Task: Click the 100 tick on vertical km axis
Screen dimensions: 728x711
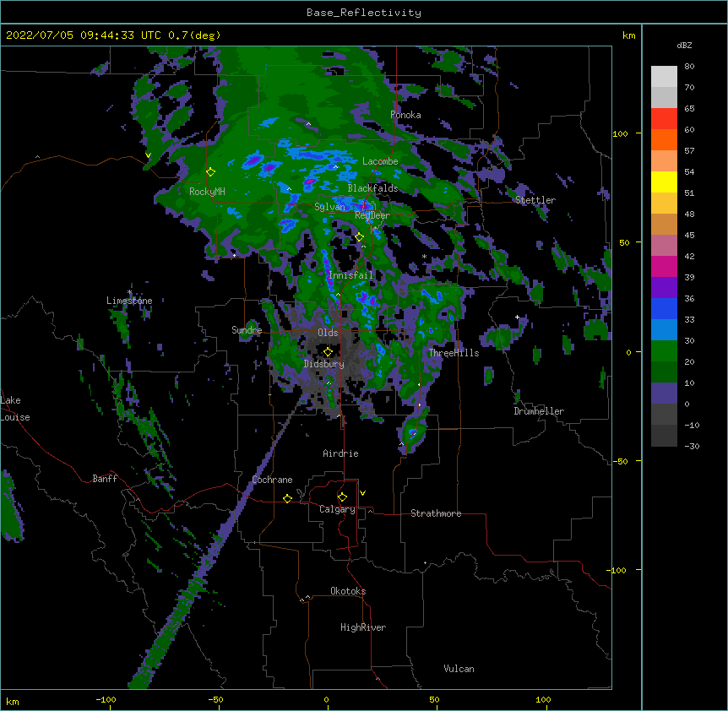Action: click(x=620, y=133)
